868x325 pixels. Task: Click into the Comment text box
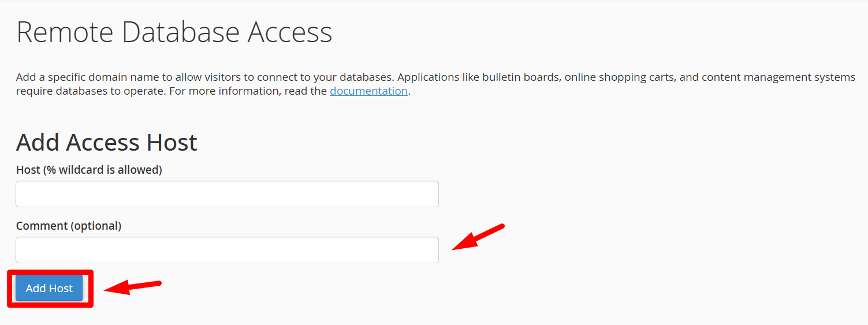pos(227,250)
